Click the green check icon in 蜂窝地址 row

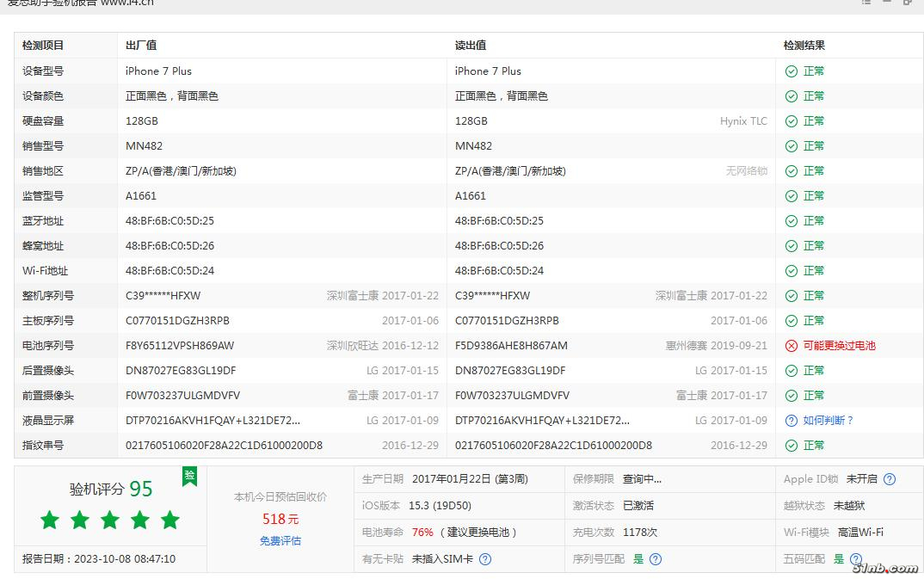coord(792,245)
